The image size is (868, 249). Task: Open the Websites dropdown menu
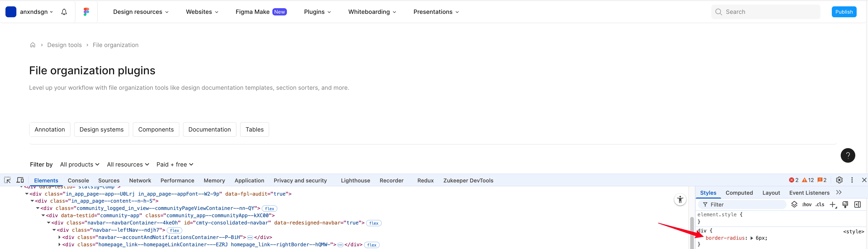[x=202, y=12]
